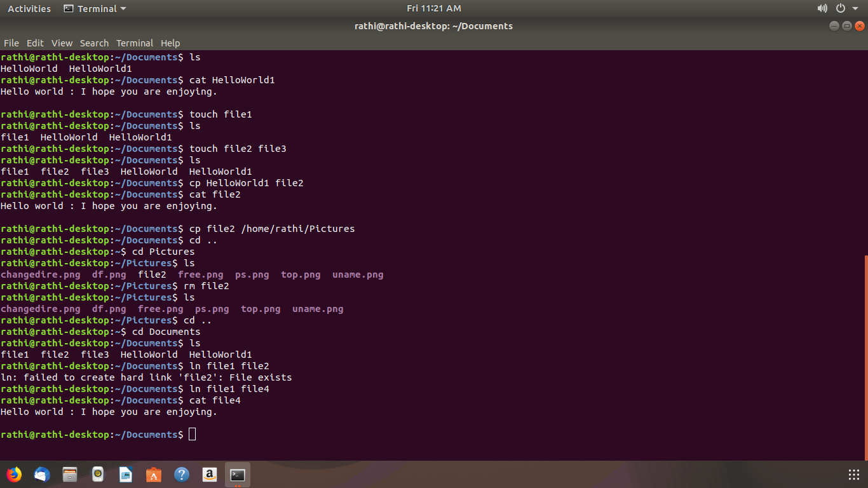The height and width of the screenshot is (488, 868).
Task: Click Activities in the top bar
Action: 29,8
